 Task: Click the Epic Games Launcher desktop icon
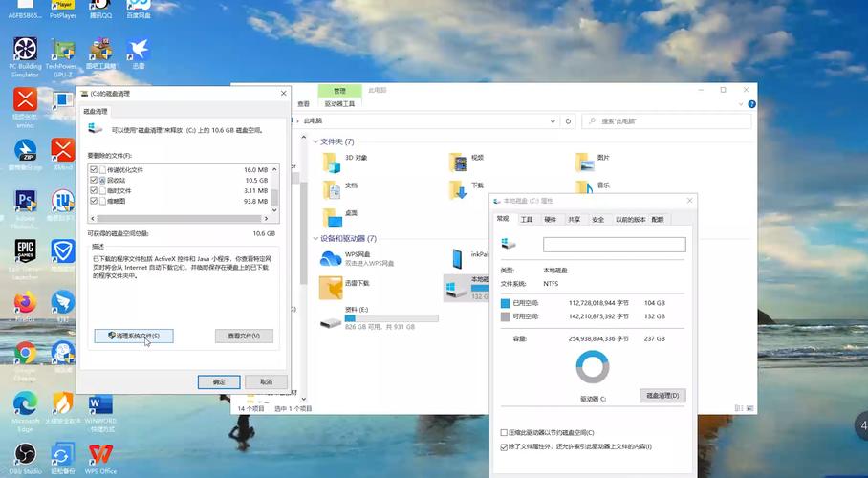pos(25,252)
